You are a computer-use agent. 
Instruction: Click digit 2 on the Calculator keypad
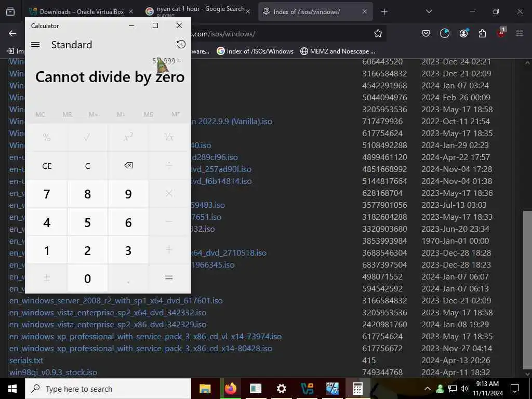coord(87,250)
